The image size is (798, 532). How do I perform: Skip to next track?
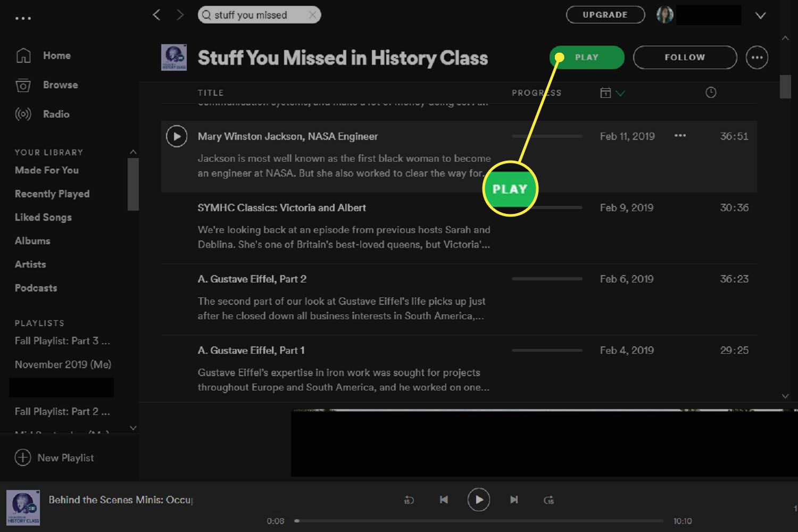[x=514, y=500]
